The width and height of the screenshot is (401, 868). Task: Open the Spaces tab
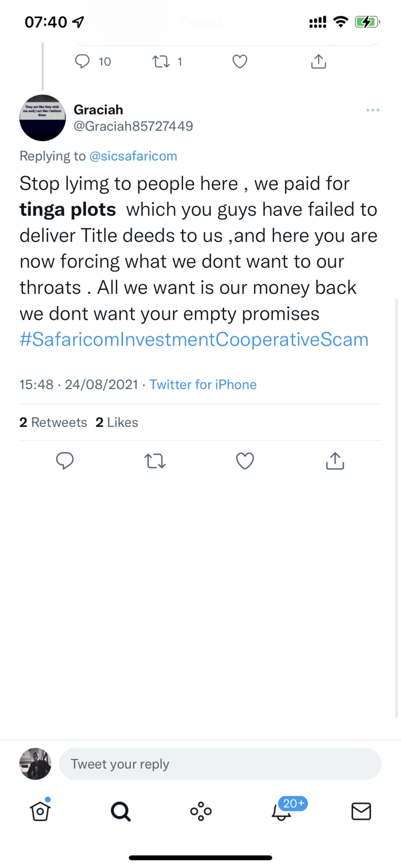[x=201, y=811]
